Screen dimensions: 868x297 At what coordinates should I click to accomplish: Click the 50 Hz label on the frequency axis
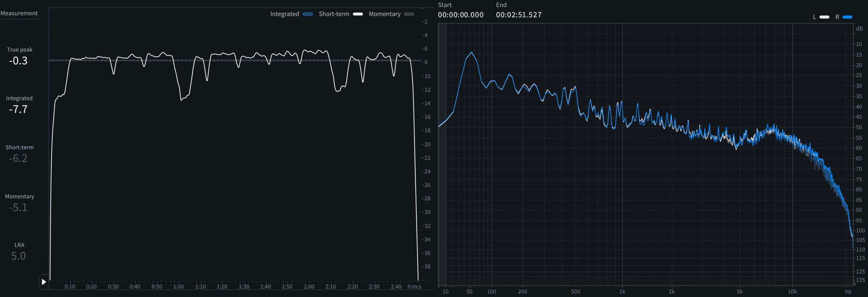tap(469, 292)
